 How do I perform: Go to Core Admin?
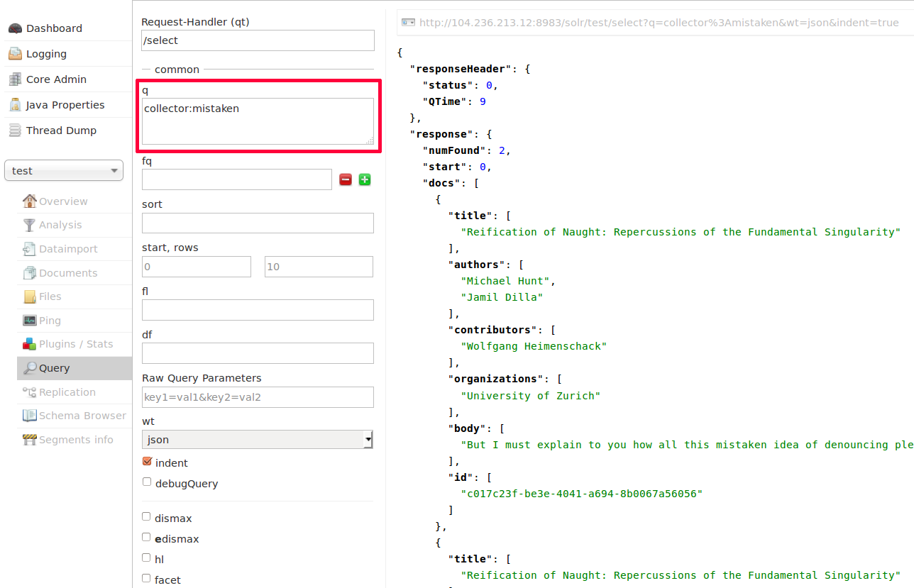click(x=56, y=79)
